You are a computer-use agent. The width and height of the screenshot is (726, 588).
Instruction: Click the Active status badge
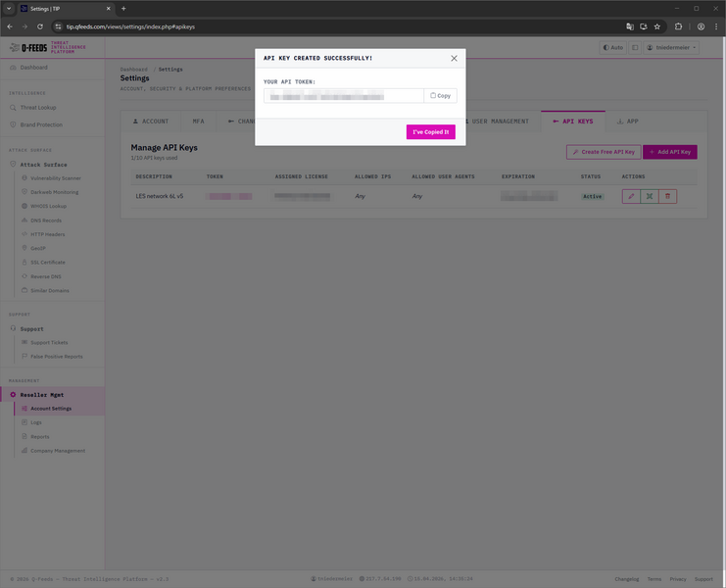592,196
